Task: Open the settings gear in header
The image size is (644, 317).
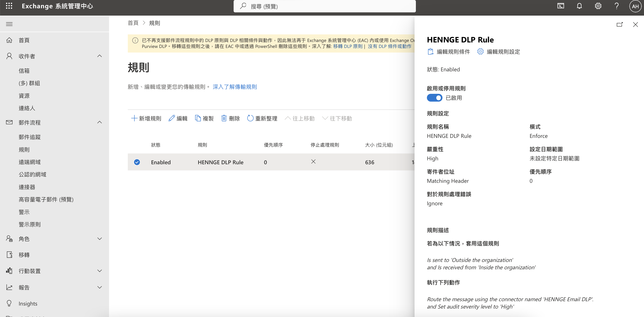Action: pyautogui.click(x=598, y=6)
